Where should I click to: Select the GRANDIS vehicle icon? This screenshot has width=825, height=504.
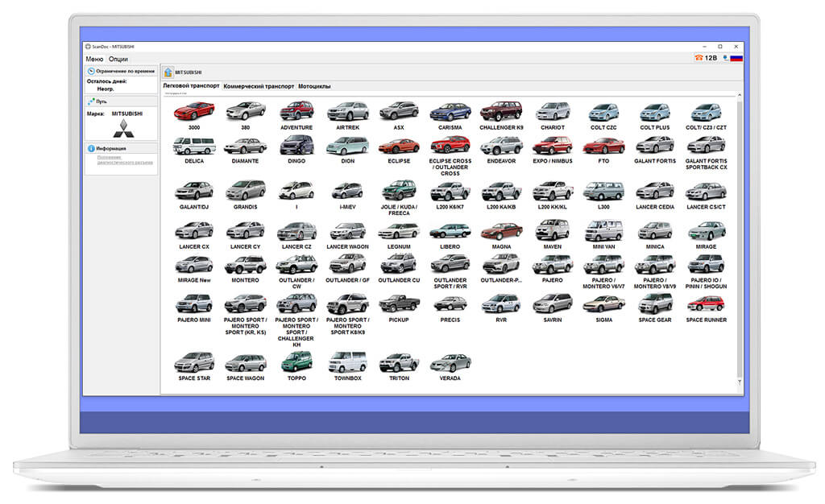point(246,190)
